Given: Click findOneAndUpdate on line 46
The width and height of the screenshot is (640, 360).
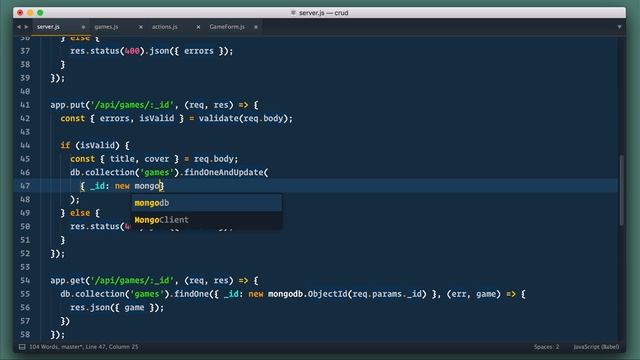Looking at the screenshot, I should (223, 172).
